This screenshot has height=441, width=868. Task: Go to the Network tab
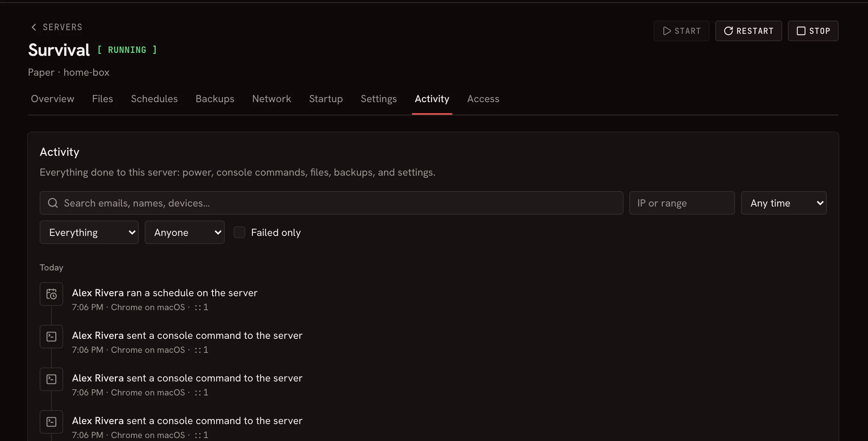272,99
